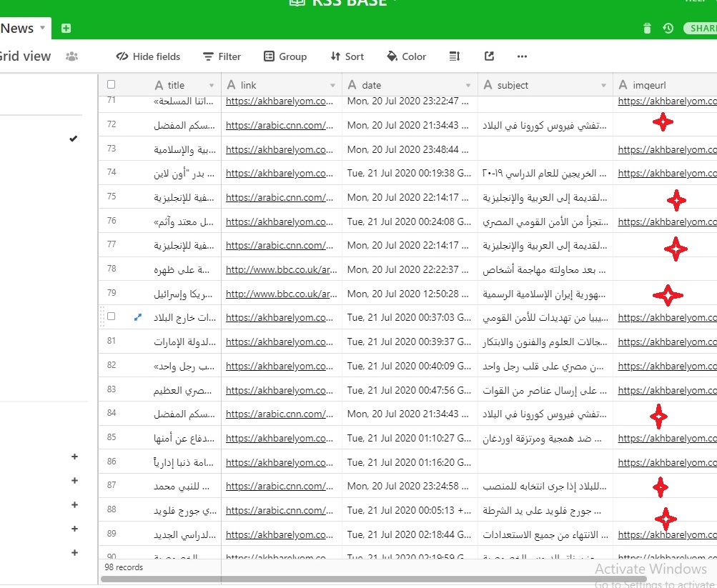Open the trash bin icon
717x588 pixels.
(647, 29)
